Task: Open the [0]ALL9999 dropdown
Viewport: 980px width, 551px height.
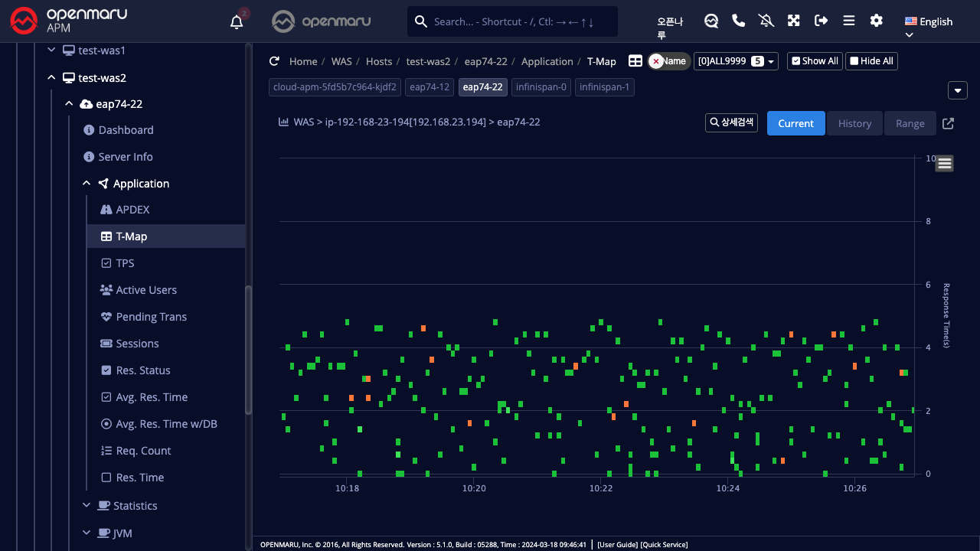Action: click(x=735, y=61)
